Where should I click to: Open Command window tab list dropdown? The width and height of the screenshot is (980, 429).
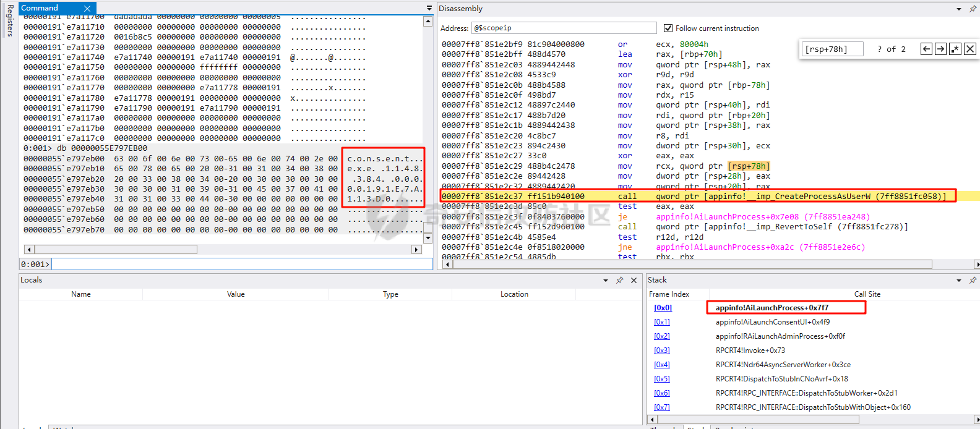(429, 8)
